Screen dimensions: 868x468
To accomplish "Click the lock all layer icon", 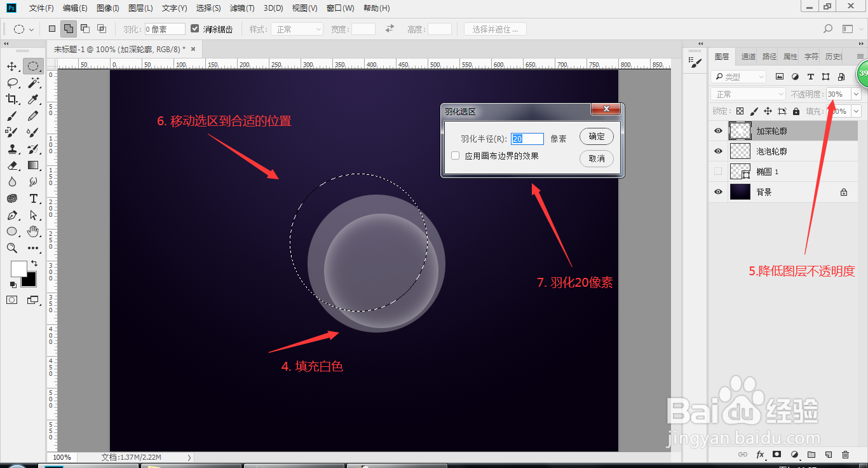I will point(797,111).
